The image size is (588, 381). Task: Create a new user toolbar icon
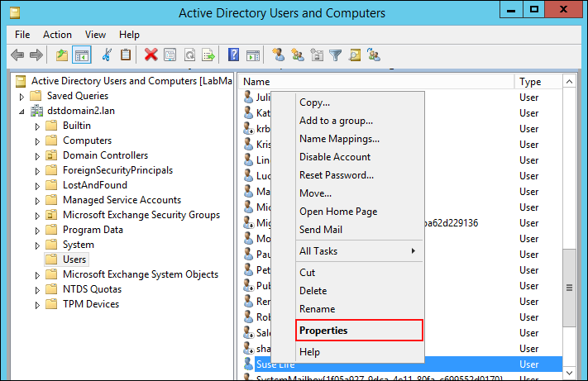pos(278,55)
